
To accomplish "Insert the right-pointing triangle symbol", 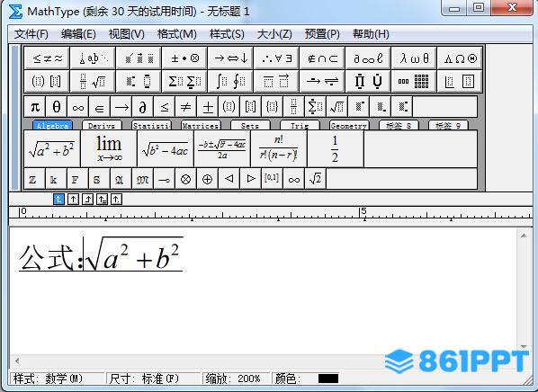I will click(x=250, y=179).
